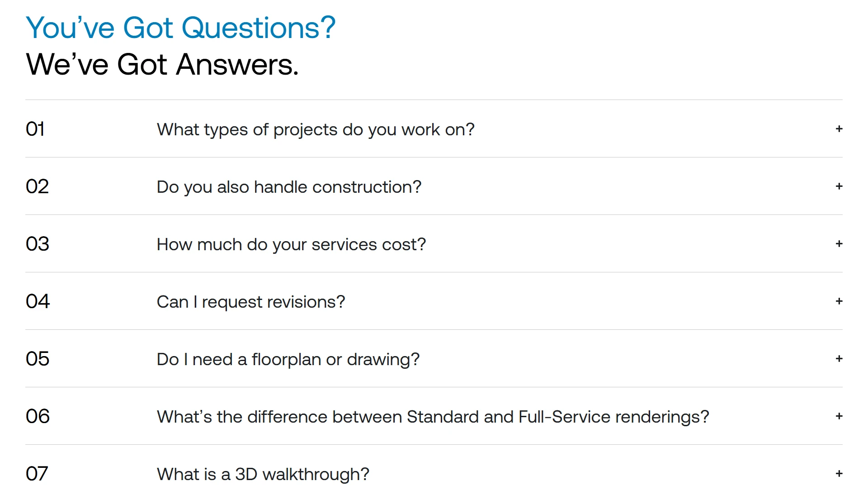Expand "Do you also handle construction?"
The height and width of the screenshot is (495, 868).
point(289,187)
